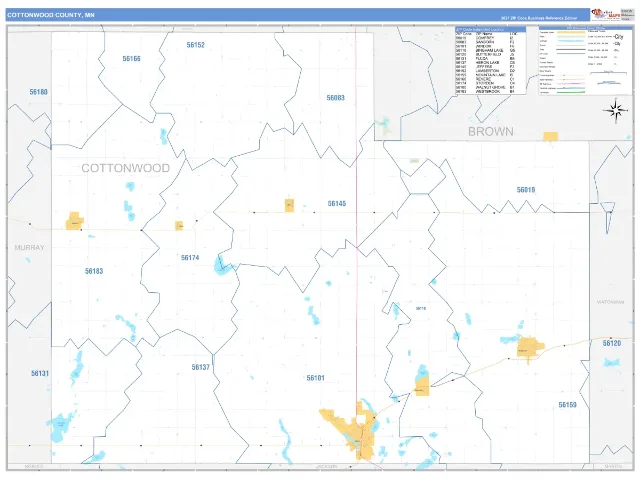Select the ZIP code label 56101
Screen dimensions: 640x480
pos(316,378)
